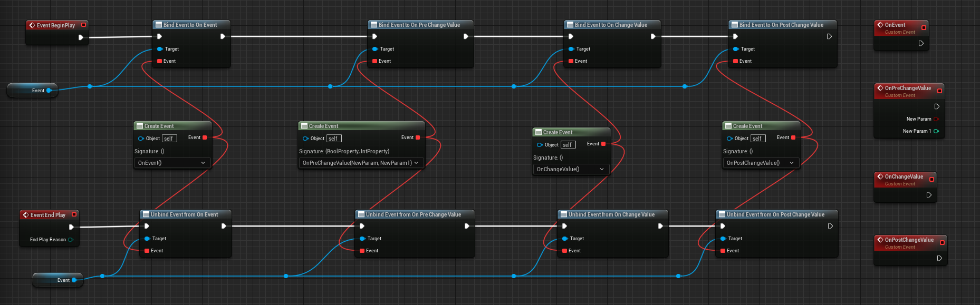Click the red Event pin on Bind Event to On Event
This screenshot has width=980, height=305.
coord(159,61)
